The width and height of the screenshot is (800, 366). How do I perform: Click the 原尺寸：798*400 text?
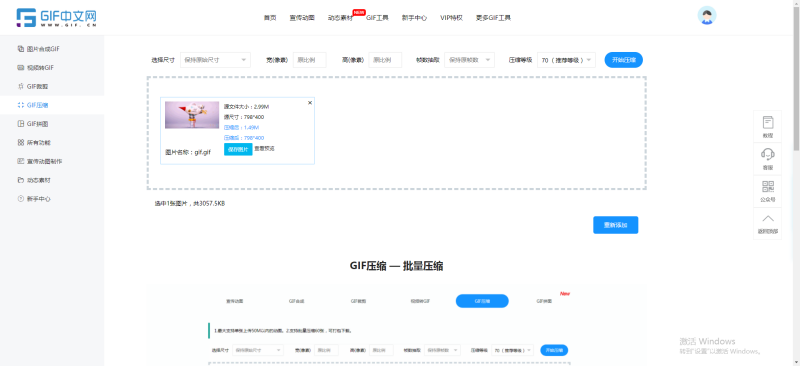coord(244,117)
